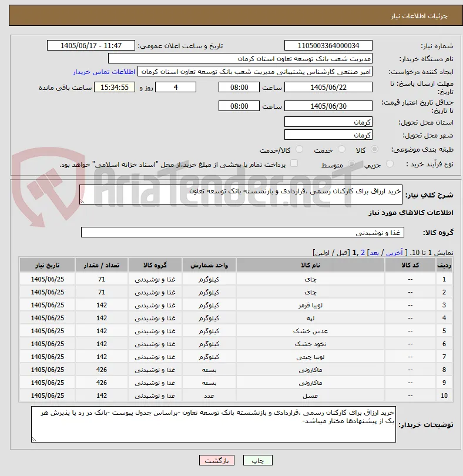Image resolution: width=463 pixels, height=476 pixels.
Task: Select the متوسط purchase type radio
Action: pos(351,164)
